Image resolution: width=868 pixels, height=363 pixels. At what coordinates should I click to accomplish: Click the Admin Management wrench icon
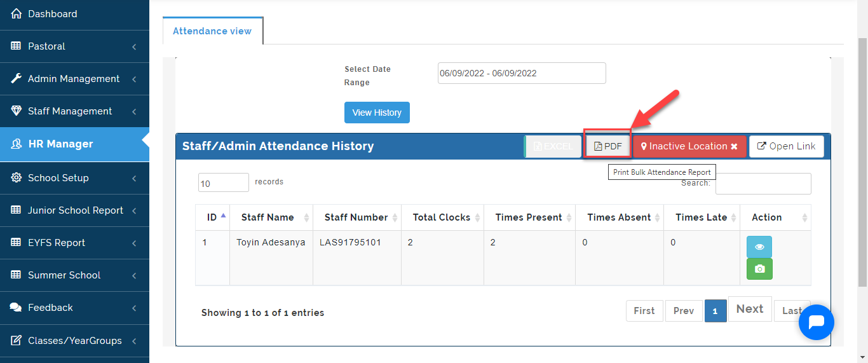[17, 78]
